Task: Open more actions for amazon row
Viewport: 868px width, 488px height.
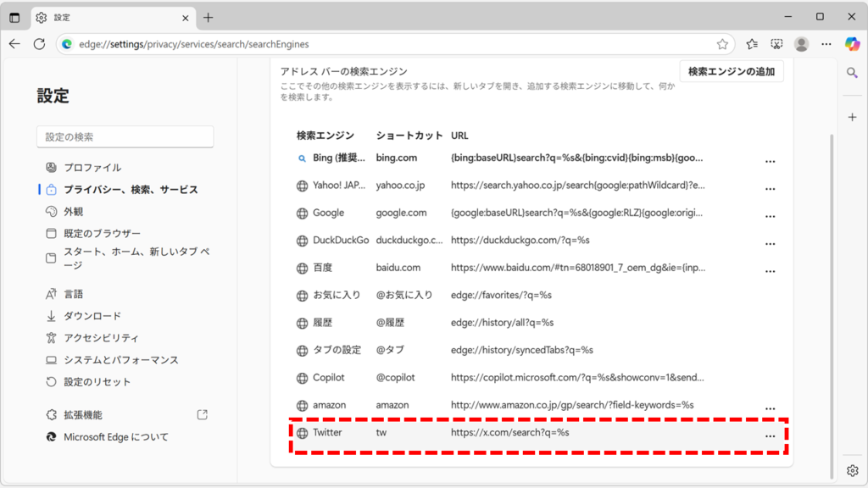Action: point(770,409)
